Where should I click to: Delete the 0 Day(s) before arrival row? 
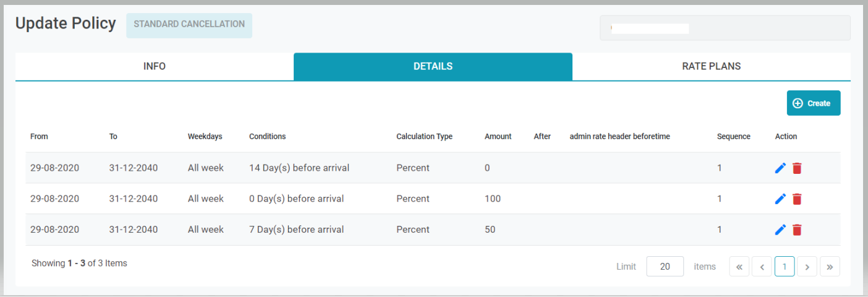tap(797, 199)
